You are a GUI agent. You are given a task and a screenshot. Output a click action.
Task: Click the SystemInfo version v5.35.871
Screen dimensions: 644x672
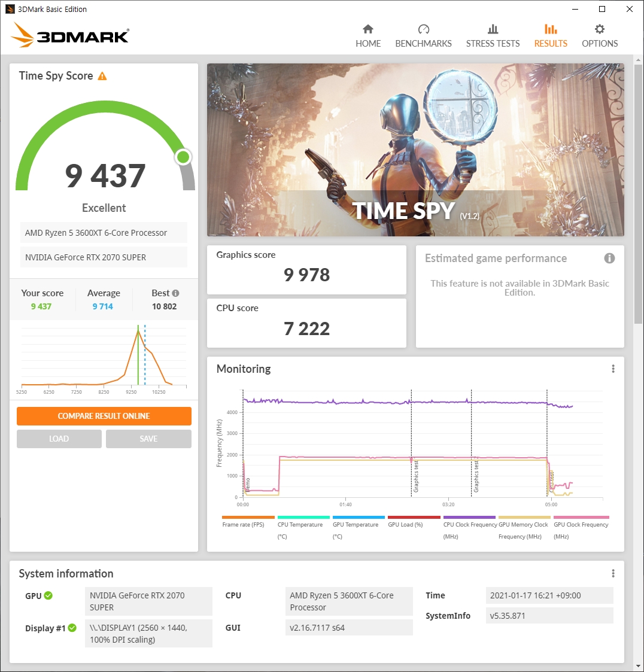point(549,616)
